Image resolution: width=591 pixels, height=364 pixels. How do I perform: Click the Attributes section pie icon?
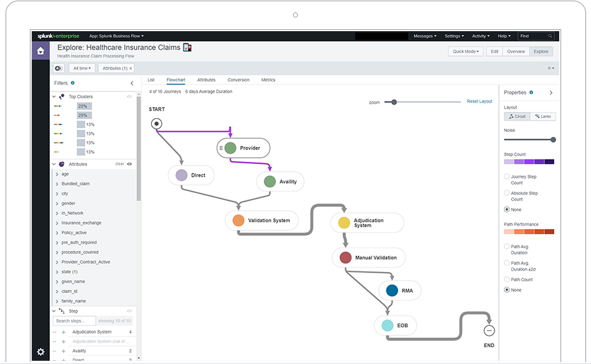click(x=62, y=164)
